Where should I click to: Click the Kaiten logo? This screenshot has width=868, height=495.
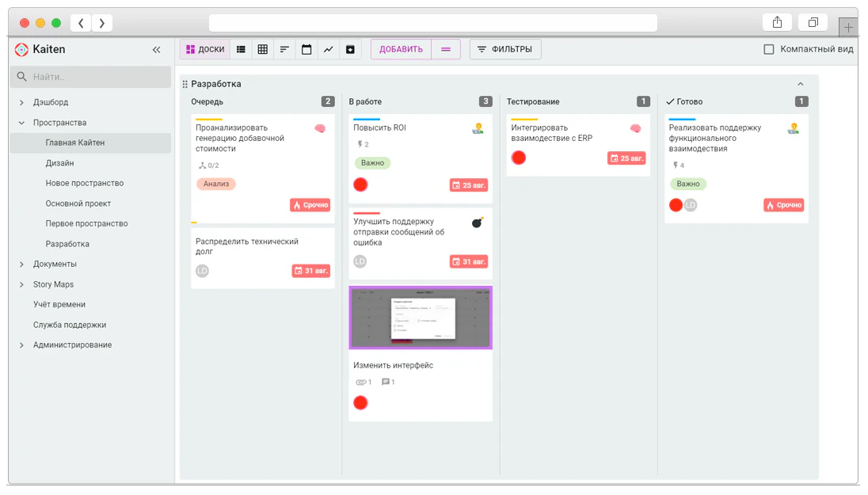click(x=21, y=49)
